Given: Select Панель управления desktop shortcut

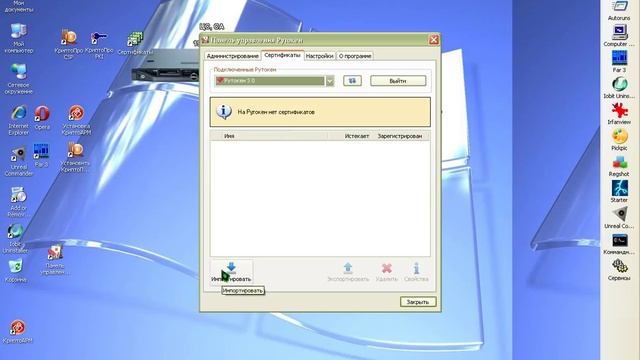Looking at the screenshot, I should click(x=55, y=260).
